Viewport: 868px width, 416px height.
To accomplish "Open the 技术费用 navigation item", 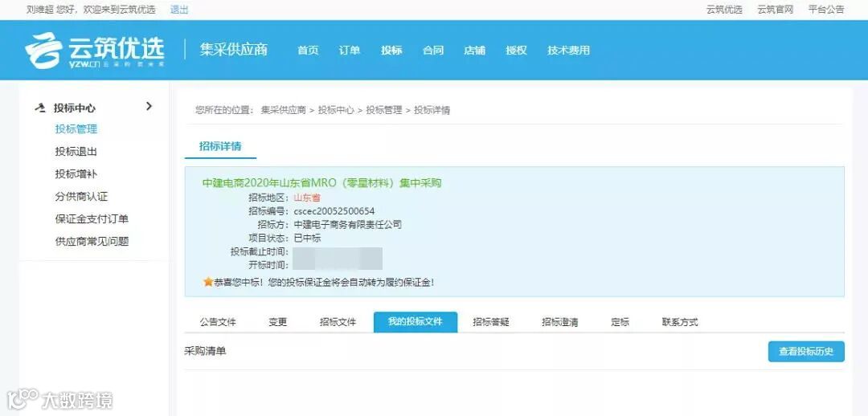I will [568, 51].
